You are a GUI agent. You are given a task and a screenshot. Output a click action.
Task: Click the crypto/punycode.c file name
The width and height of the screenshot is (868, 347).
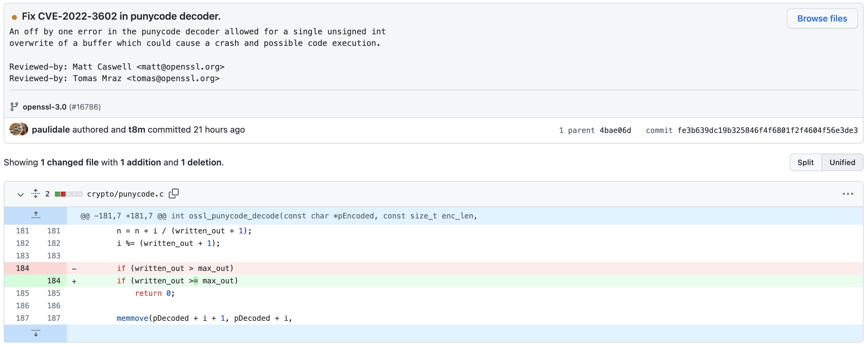(125, 194)
